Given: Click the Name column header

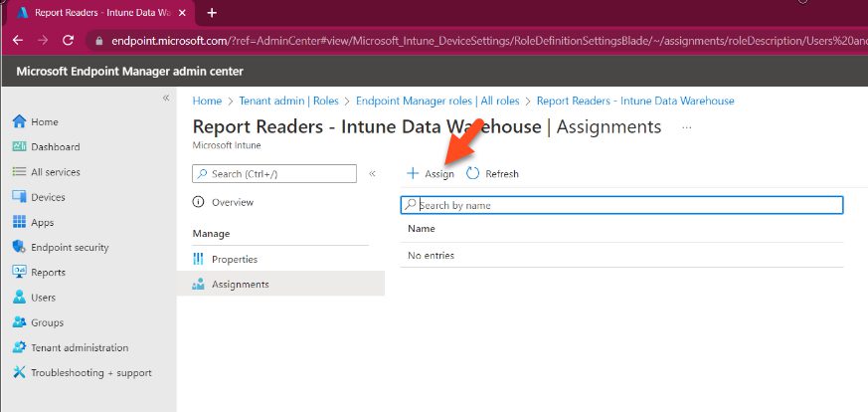Looking at the screenshot, I should pyautogui.click(x=422, y=228).
